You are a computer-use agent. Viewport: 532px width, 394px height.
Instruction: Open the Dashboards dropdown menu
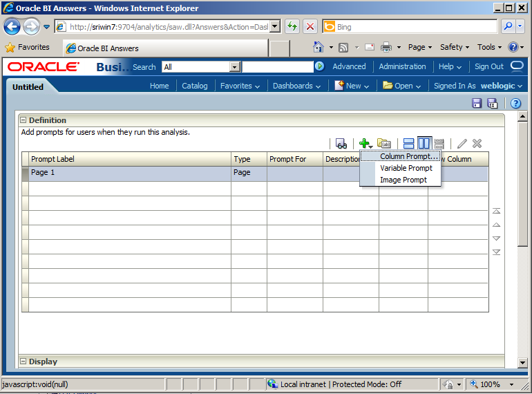(x=297, y=86)
